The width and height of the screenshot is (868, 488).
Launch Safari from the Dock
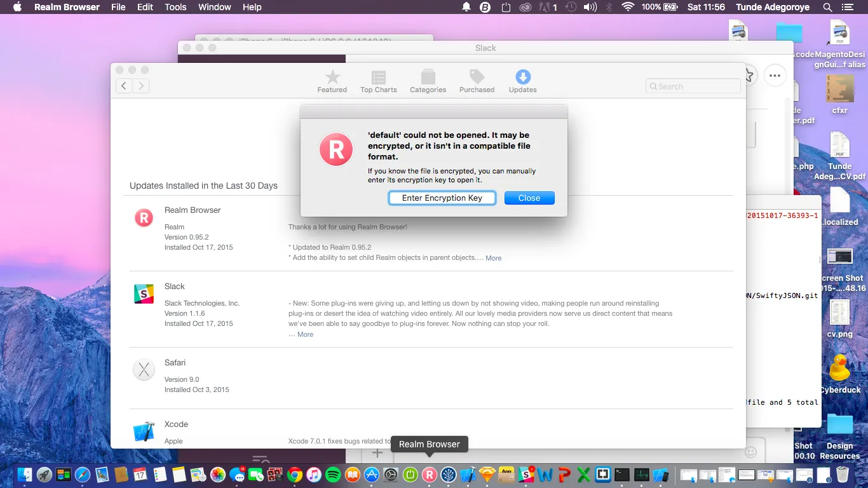click(83, 474)
